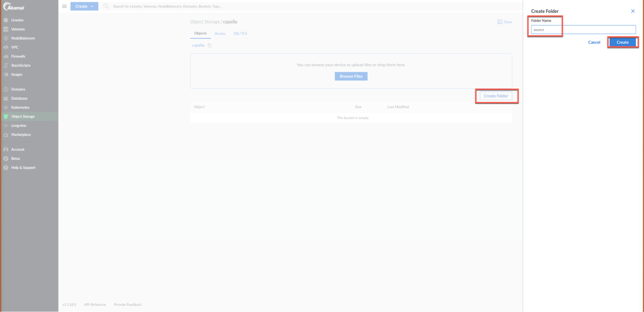
Task: Open the Longview monitoring section
Action: coord(19,125)
